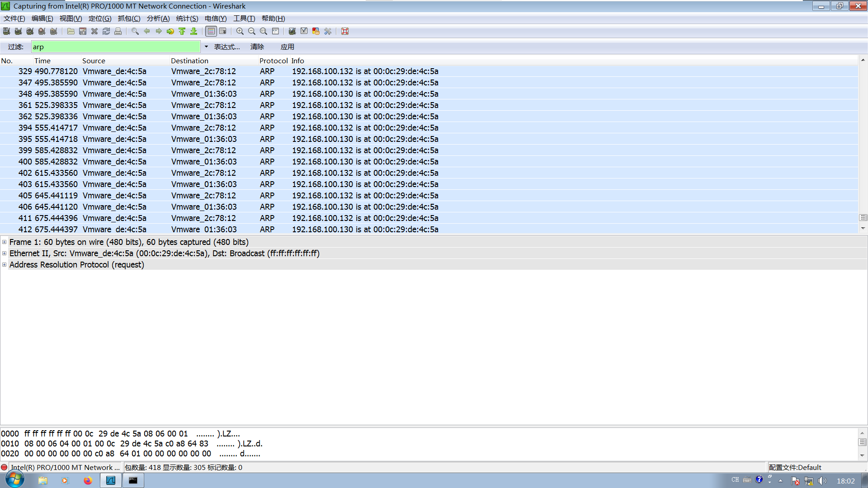
Task: Click the arp filter input field
Action: (x=115, y=47)
